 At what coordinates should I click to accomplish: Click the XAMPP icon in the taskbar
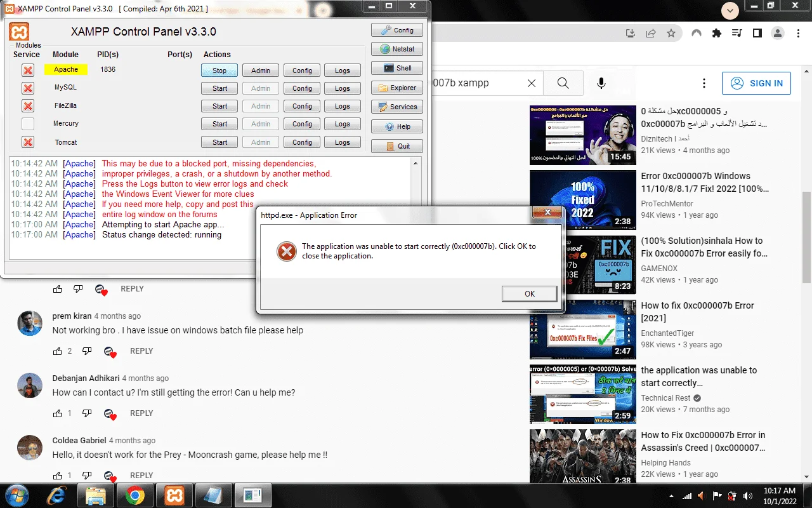tap(174, 495)
